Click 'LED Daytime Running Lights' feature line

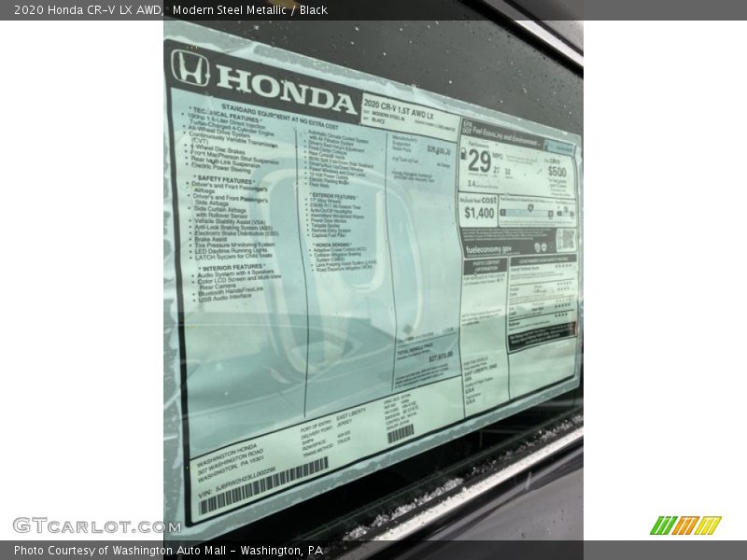[x=231, y=251]
